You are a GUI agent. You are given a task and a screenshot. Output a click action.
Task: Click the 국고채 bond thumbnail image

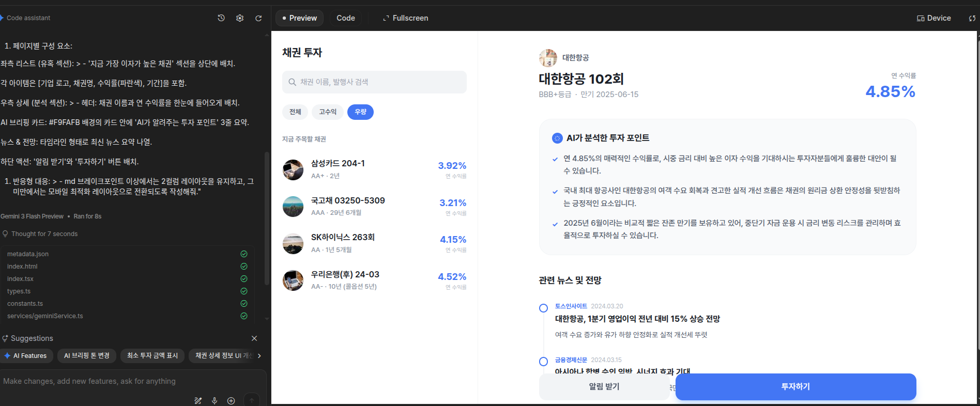(293, 207)
